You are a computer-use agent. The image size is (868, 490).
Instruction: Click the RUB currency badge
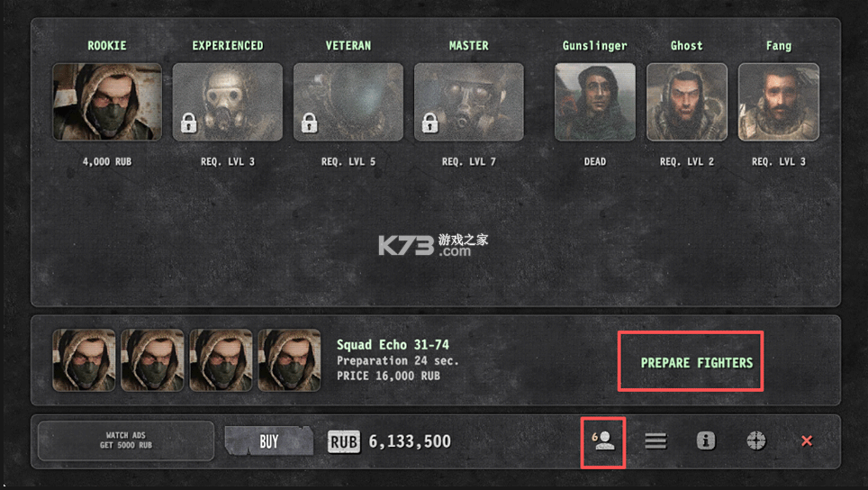click(x=344, y=442)
